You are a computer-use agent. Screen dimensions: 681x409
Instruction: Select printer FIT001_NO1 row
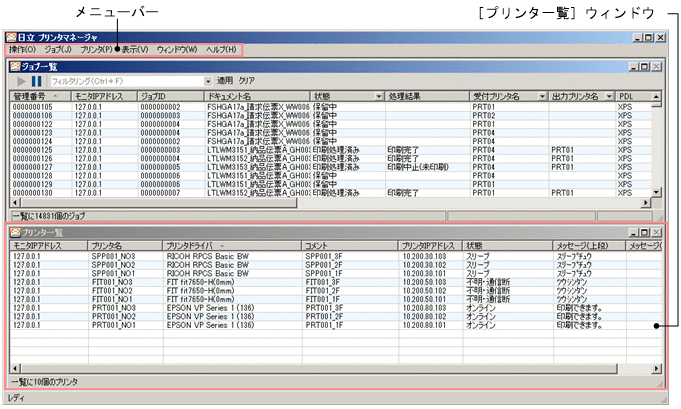(x=336, y=300)
